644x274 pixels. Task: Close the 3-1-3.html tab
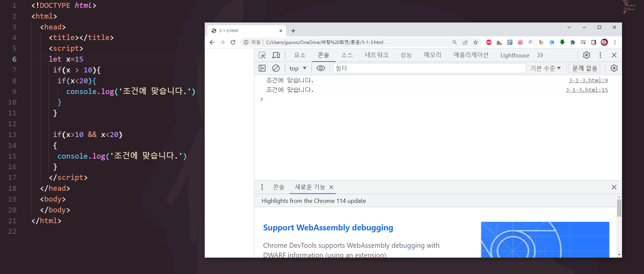281,31
